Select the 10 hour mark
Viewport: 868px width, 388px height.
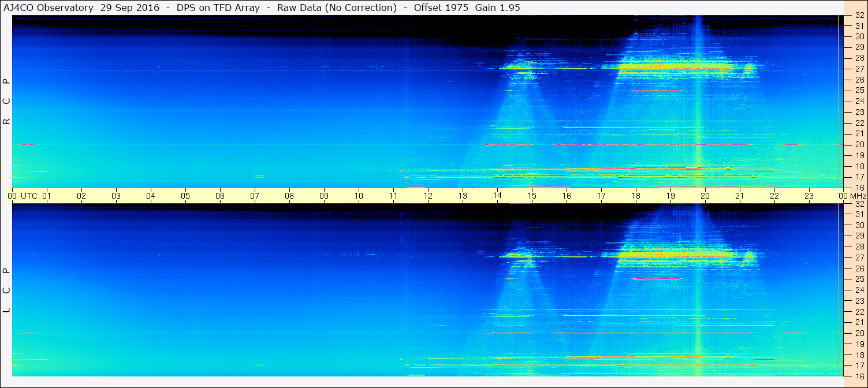click(x=359, y=196)
